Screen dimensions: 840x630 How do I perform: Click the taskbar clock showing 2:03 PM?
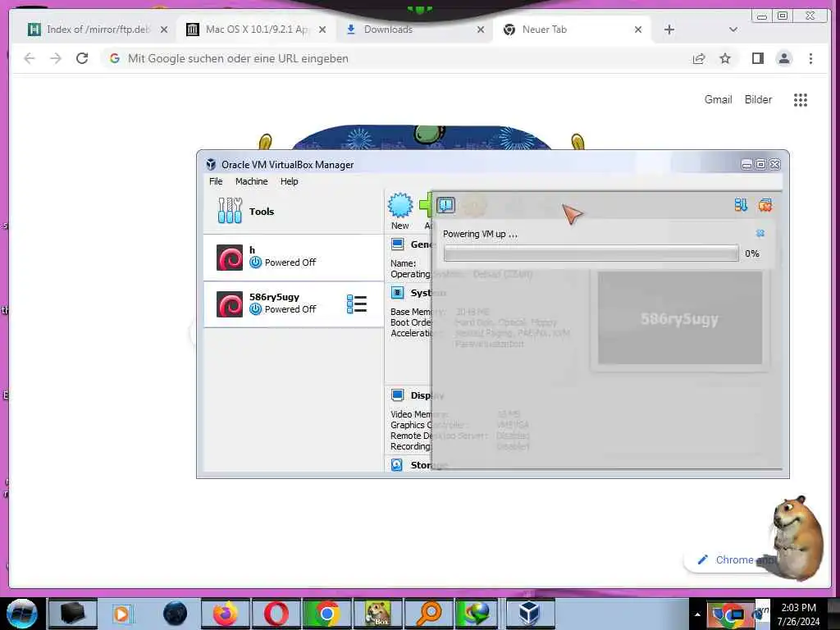tap(798, 614)
